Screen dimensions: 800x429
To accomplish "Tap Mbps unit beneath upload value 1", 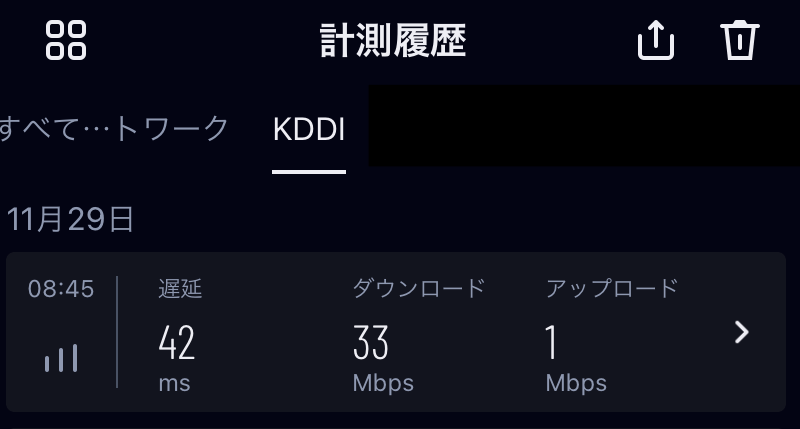I will (x=576, y=383).
